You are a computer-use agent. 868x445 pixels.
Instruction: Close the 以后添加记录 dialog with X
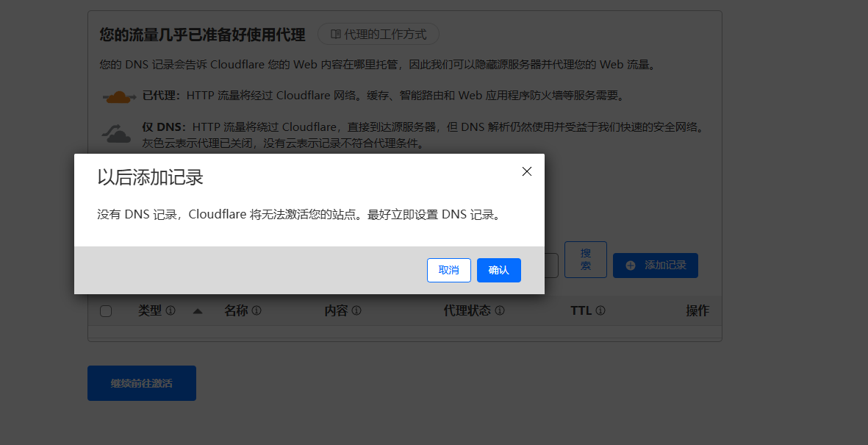coord(526,172)
